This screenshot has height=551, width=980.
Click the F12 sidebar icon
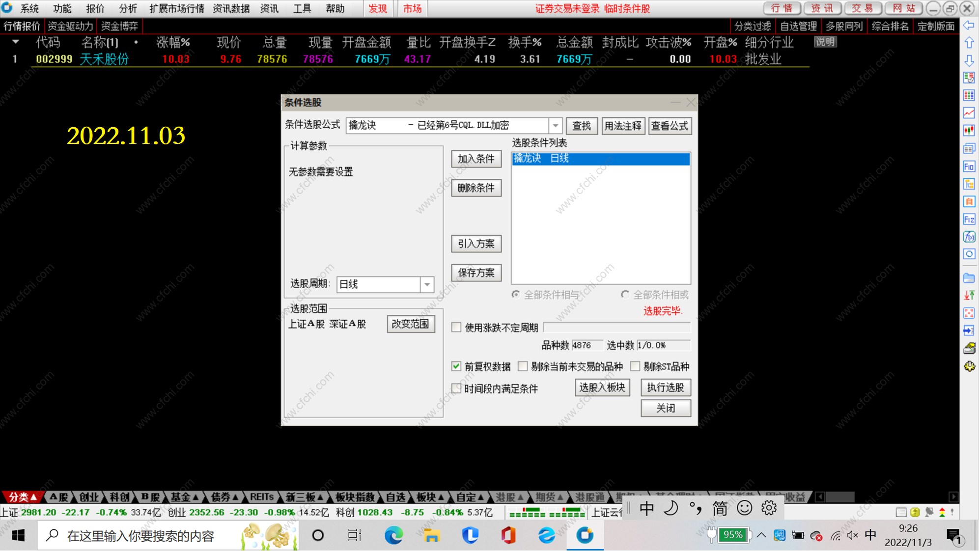(969, 220)
